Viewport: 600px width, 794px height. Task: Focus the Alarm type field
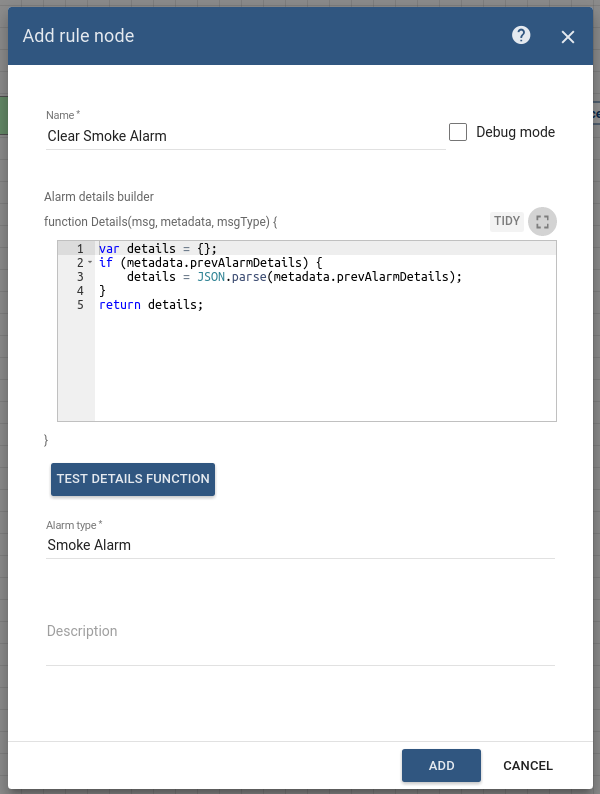(x=300, y=545)
